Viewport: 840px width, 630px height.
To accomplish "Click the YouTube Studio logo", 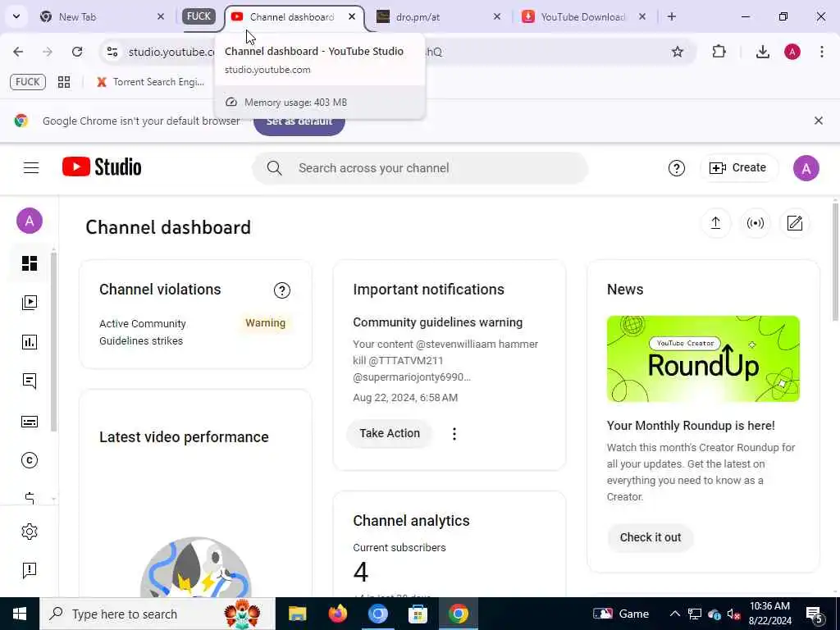I will coord(102,167).
